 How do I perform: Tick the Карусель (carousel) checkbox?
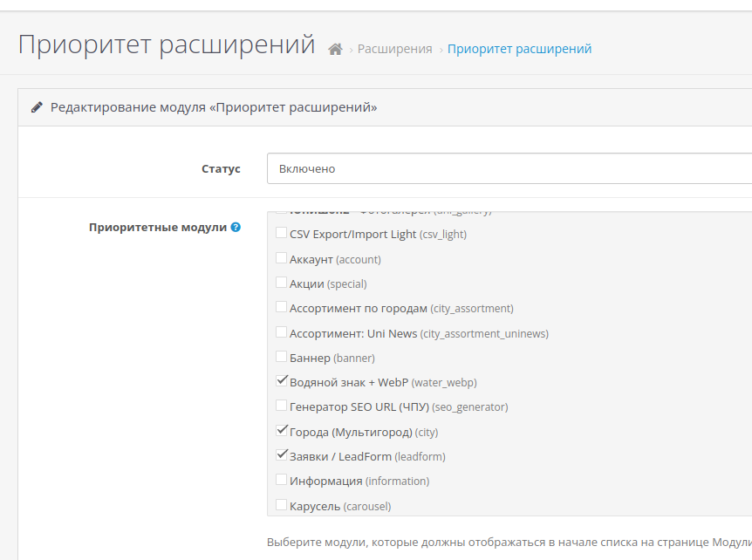(282, 505)
